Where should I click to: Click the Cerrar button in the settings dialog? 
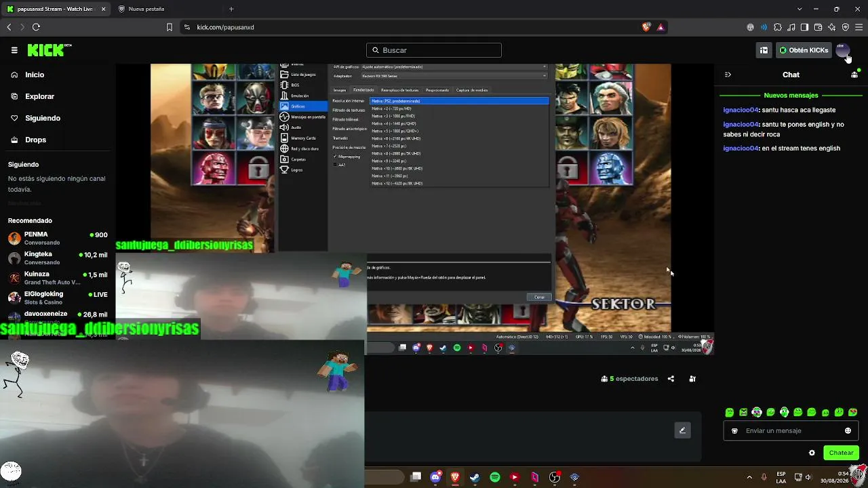tap(539, 297)
